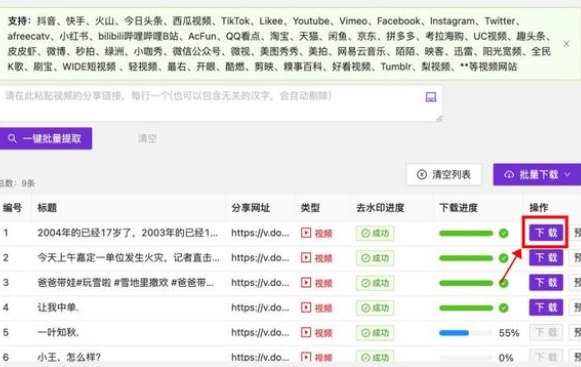Click the completed download progress bar in row 3
The width and height of the screenshot is (581, 367).
tap(466, 283)
